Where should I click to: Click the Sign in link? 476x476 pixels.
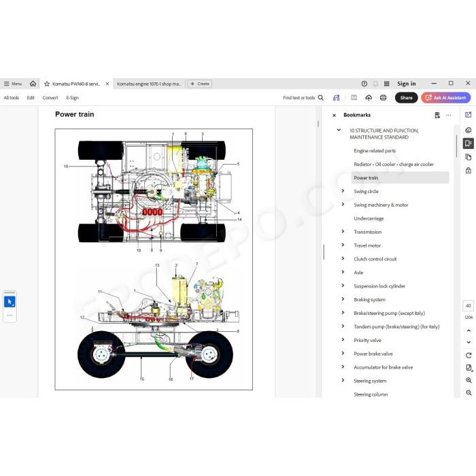[x=406, y=84]
